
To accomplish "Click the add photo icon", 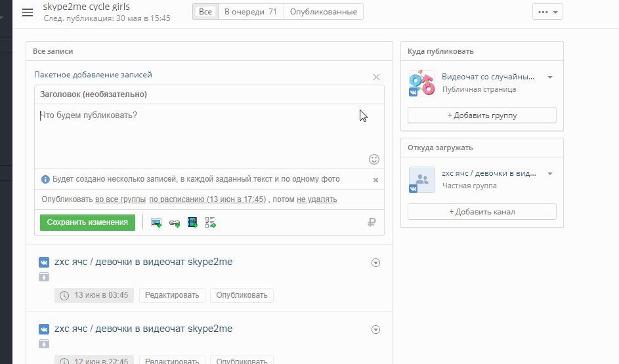I will (x=156, y=223).
